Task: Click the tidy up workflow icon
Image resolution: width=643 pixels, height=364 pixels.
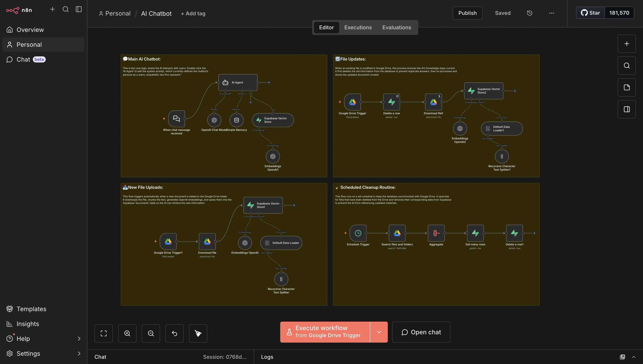Action: [x=198, y=333]
